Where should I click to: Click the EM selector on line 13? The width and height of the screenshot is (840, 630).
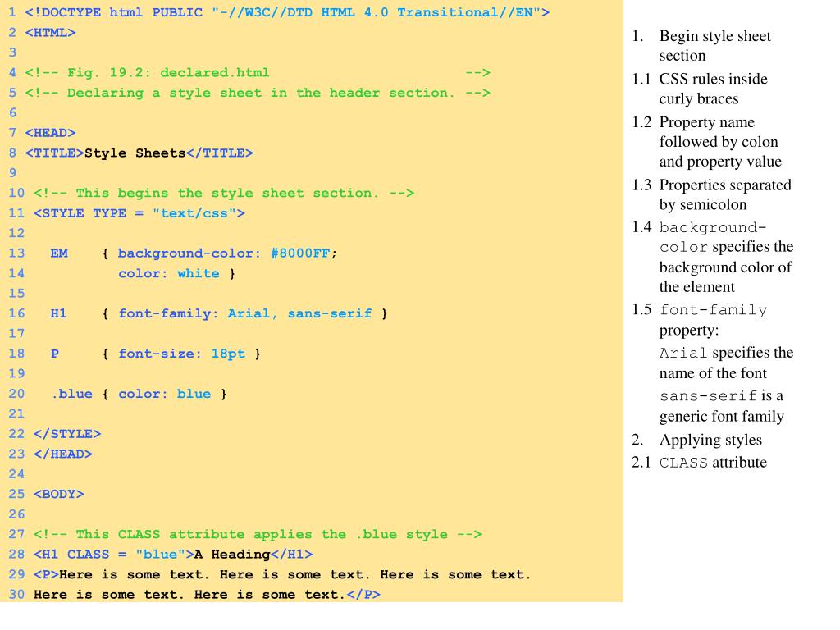click(59, 253)
